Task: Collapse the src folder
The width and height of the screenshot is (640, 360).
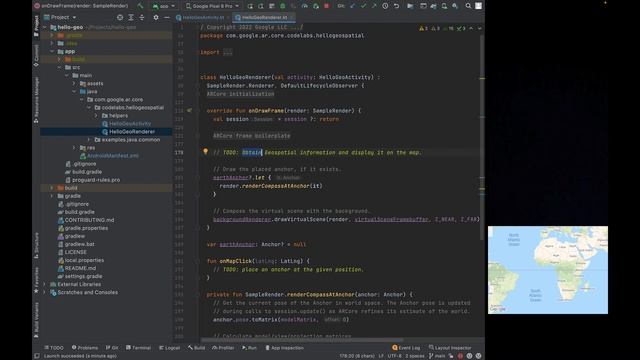Action: [x=60, y=67]
